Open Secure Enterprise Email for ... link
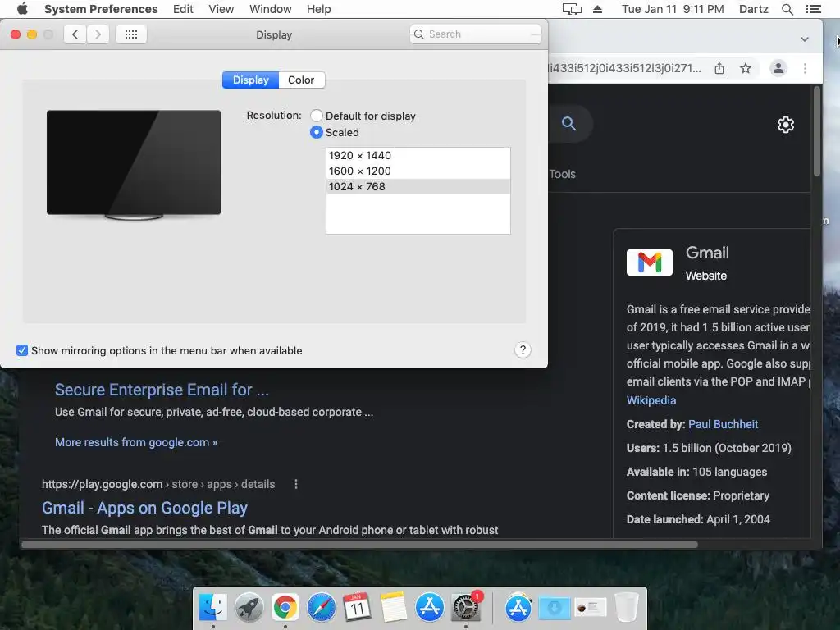 point(162,390)
